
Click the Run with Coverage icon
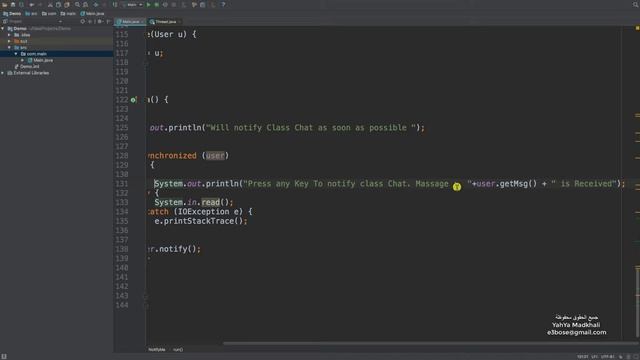click(165, 4)
